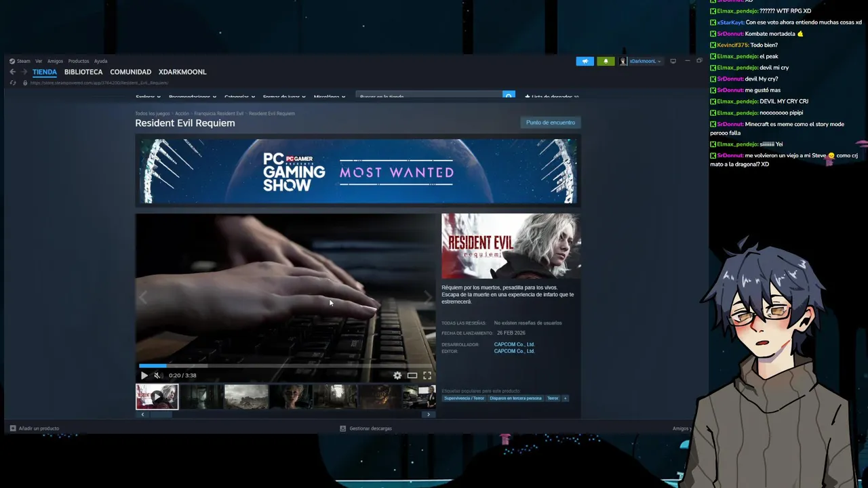
Task: Expand the Recomendaciones dropdown
Action: click(x=192, y=97)
